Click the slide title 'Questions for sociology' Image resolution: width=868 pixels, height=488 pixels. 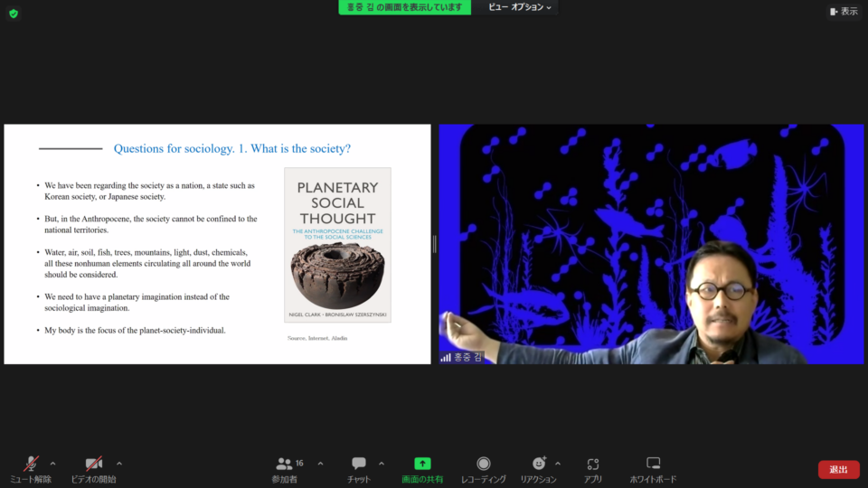coord(232,148)
